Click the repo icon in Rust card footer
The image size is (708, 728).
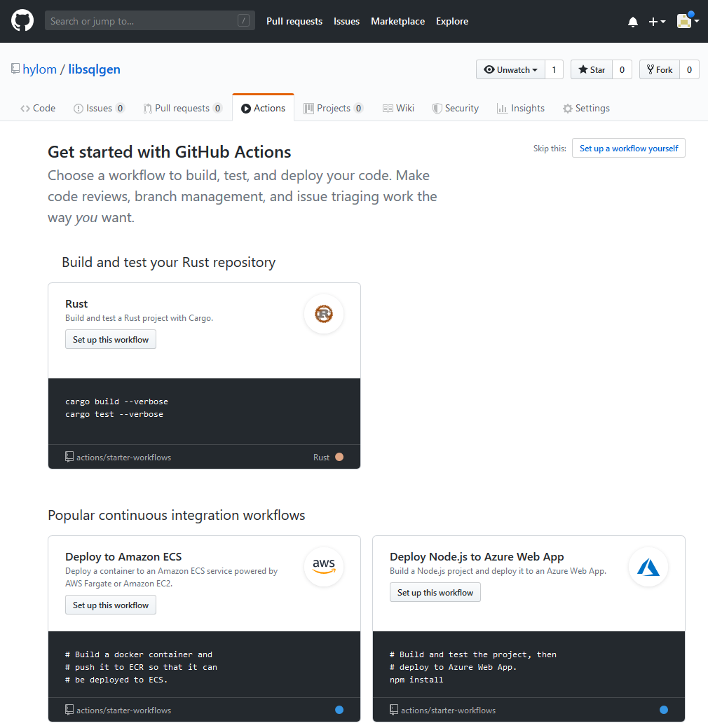click(x=69, y=457)
